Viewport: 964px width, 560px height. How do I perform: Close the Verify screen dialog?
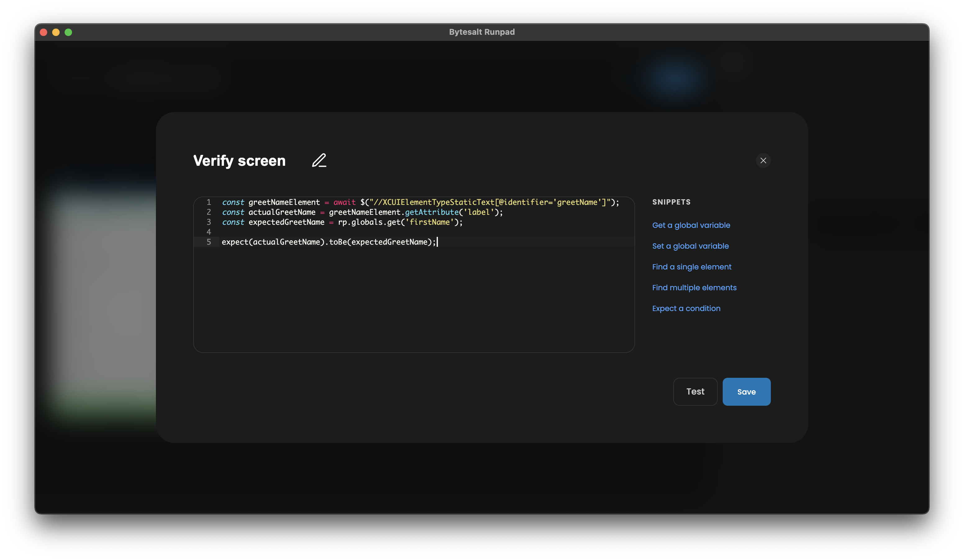click(x=763, y=160)
